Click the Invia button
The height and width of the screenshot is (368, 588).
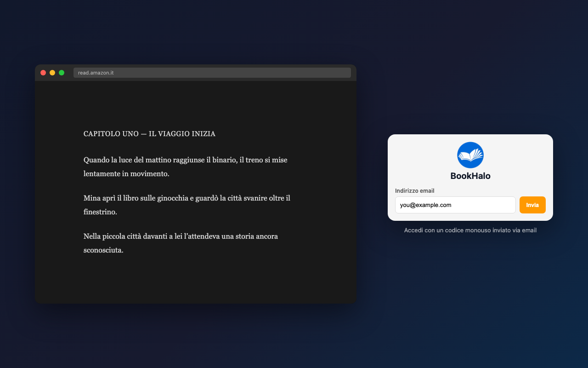pyautogui.click(x=532, y=205)
